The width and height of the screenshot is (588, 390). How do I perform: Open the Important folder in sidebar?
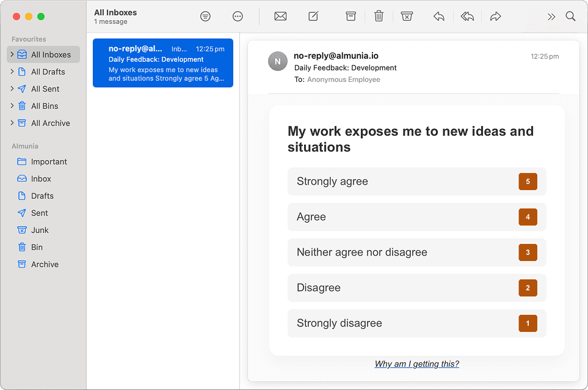point(43,162)
